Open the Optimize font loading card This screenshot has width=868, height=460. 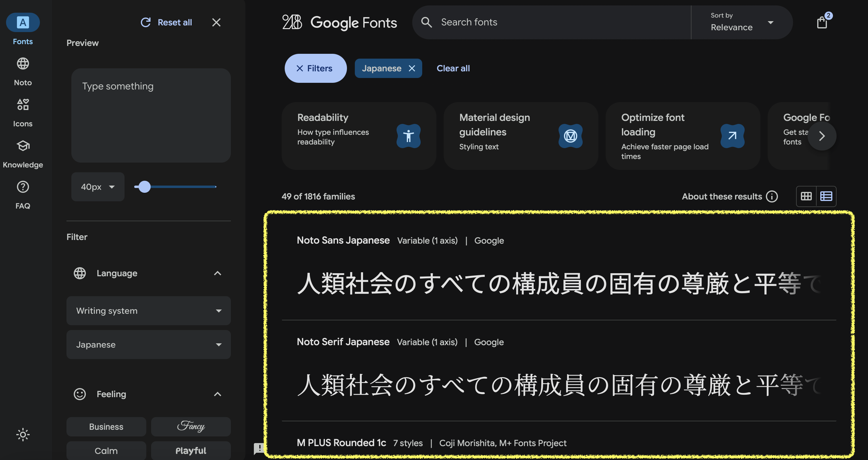pyautogui.click(x=683, y=136)
